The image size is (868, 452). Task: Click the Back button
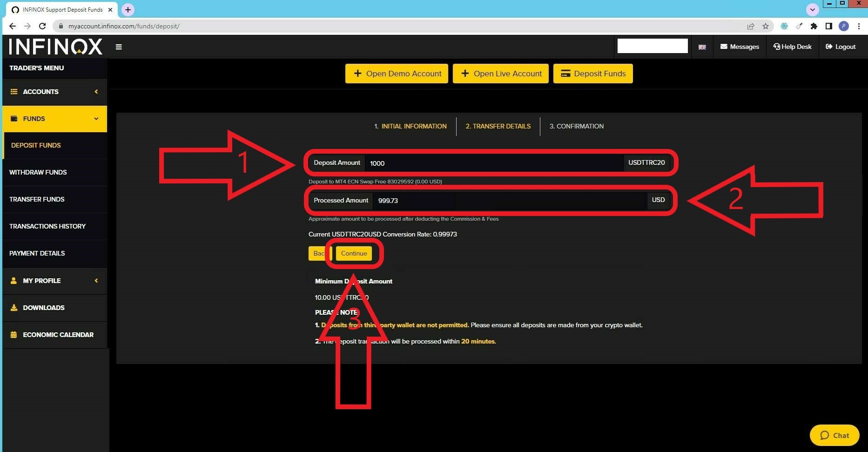[x=319, y=253]
